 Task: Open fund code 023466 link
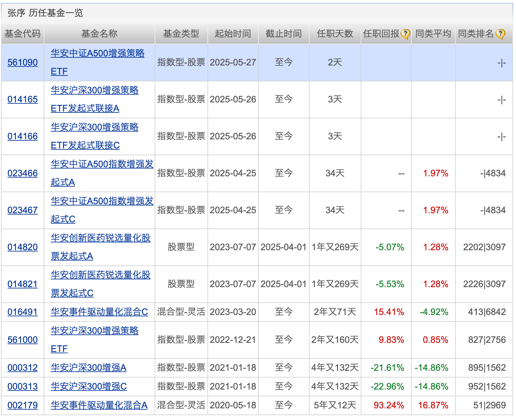23,173
